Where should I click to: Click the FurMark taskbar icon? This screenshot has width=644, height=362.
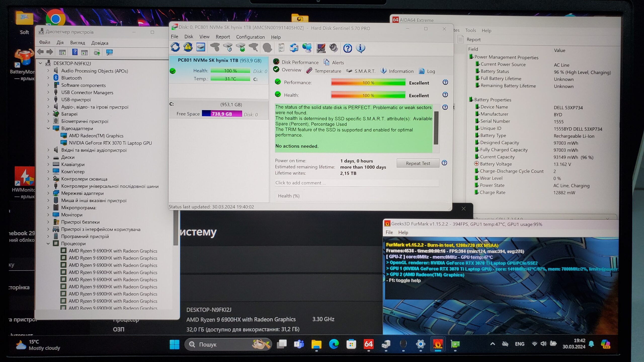[x=438, y=344]
